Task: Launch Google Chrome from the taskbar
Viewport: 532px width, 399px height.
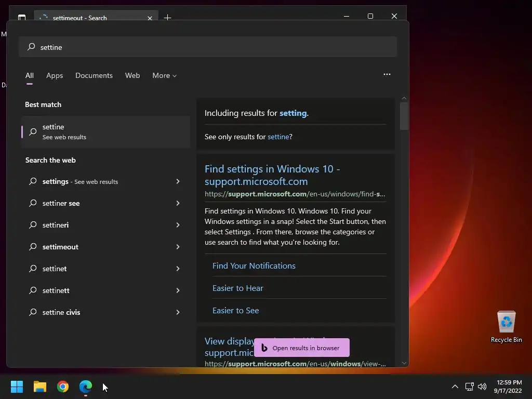Action: point(63,387)
